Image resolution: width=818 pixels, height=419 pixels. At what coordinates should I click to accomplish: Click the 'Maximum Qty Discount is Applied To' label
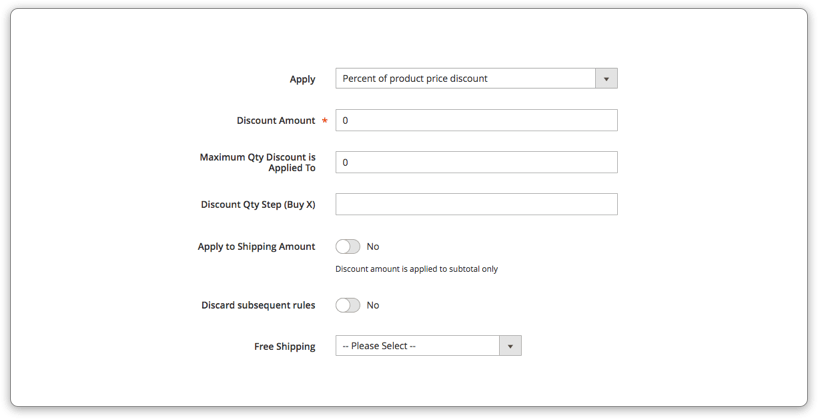tap(258, 162)
